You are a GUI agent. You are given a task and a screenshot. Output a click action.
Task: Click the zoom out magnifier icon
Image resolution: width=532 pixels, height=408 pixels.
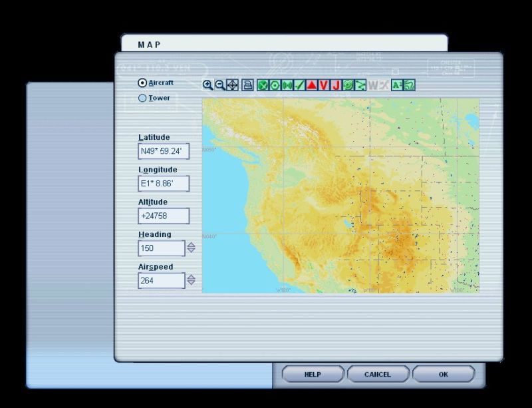click(x=219, y=85)
